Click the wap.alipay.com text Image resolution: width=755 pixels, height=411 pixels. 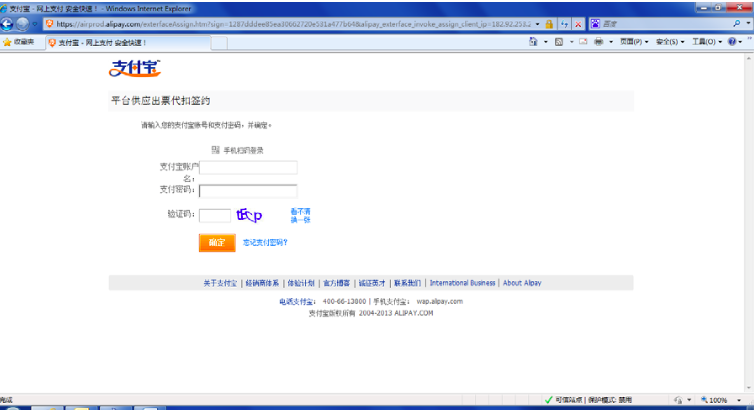[440, 301]
